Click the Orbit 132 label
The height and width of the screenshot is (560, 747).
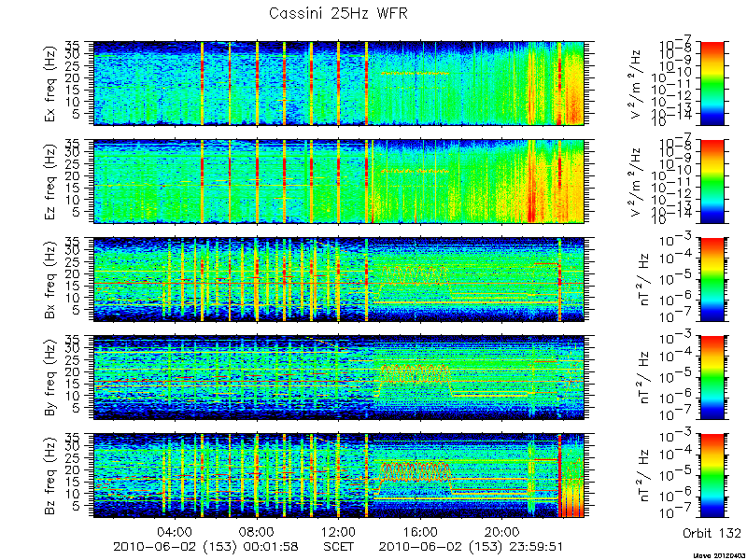(x=712, y=532)
